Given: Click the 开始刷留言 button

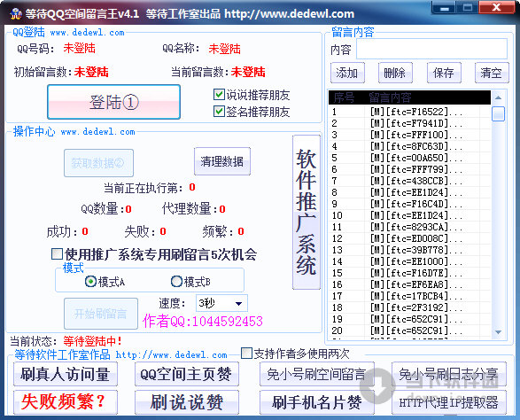Looking at the screenshot, I should click(x=101, y=314).
